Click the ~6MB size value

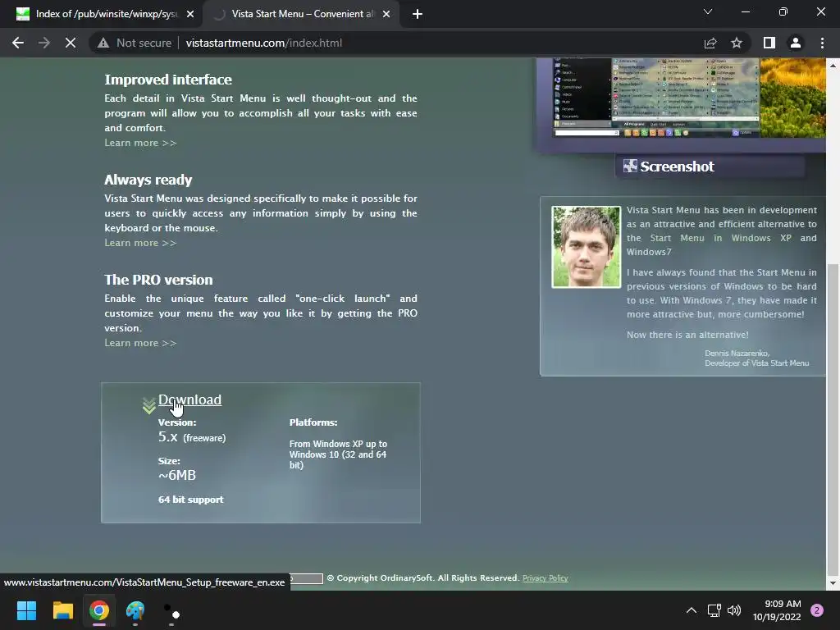point(177,475)
